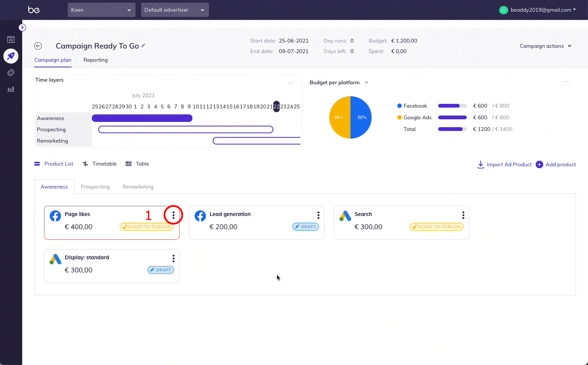Open the Display: standard product title

pos(87,257)
